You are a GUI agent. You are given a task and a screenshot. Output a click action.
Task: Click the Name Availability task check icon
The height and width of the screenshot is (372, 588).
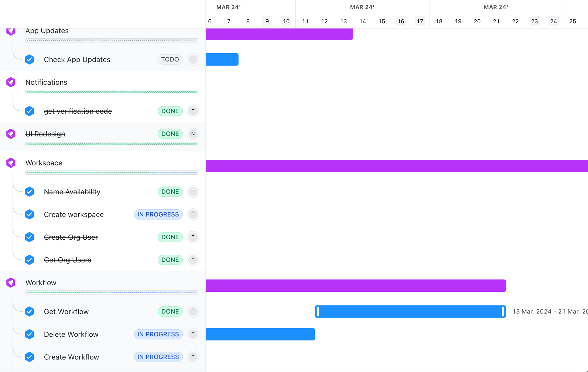point(29,192)
